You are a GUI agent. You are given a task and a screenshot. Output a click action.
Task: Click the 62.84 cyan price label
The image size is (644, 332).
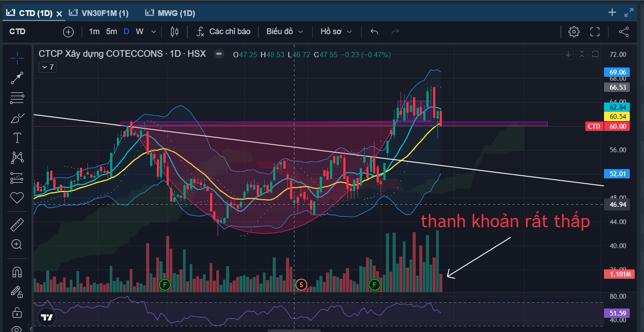pyautogui.click(x=617, y=107)
